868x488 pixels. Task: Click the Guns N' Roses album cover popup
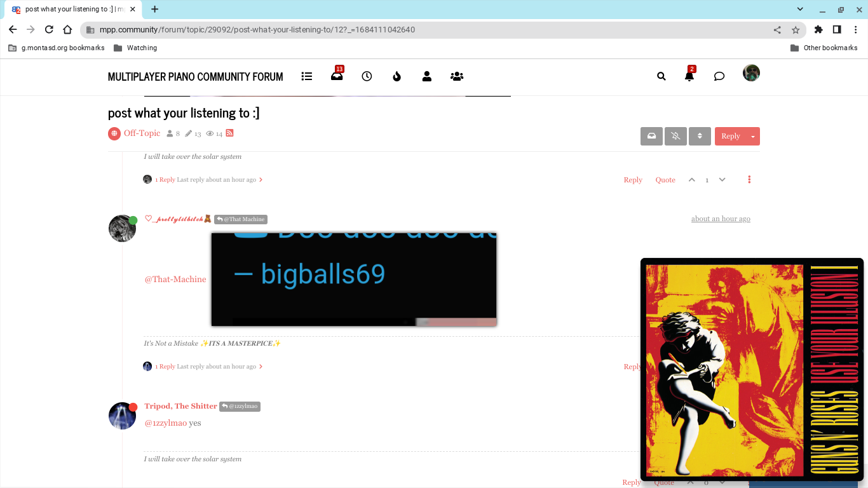pyautogui.click(x=752, y=369)
